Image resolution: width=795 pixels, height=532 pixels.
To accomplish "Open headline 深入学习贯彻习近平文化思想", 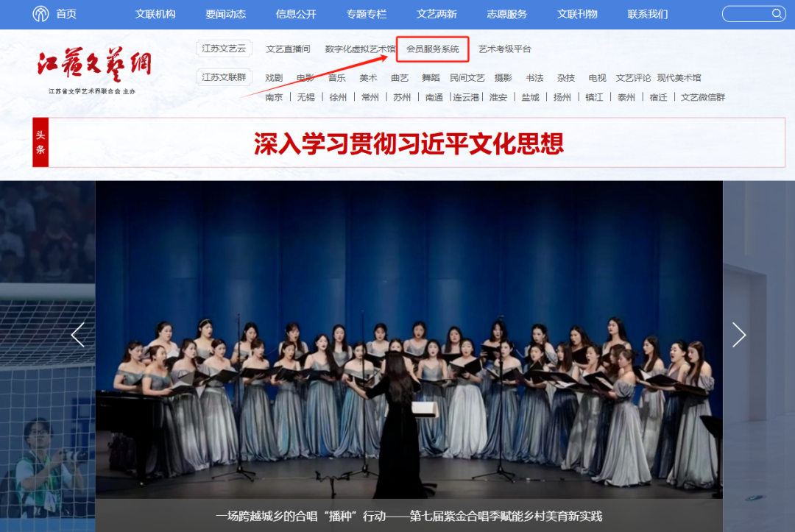I will click(x=409, y=143).
